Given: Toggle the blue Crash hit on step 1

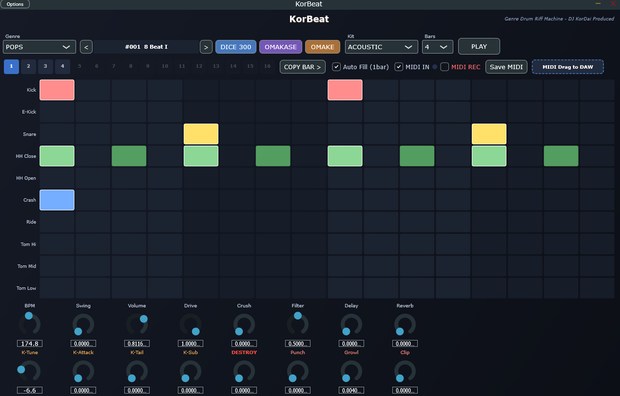Looking at the screenshot, I should (57, 200).
